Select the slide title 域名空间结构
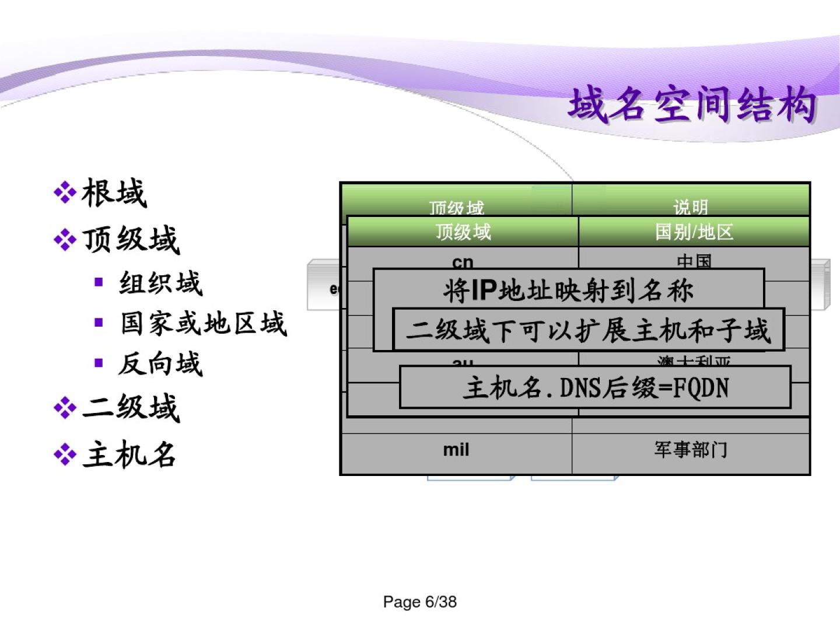The width and height of the screenshot is (840, 630). [692, 105]
